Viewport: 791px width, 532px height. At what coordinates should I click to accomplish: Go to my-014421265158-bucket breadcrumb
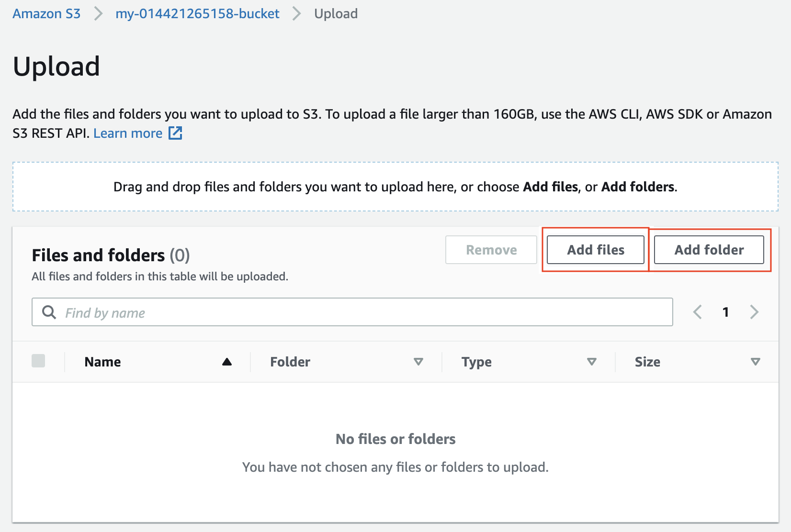pyautogui.click(x=197, y=13)
